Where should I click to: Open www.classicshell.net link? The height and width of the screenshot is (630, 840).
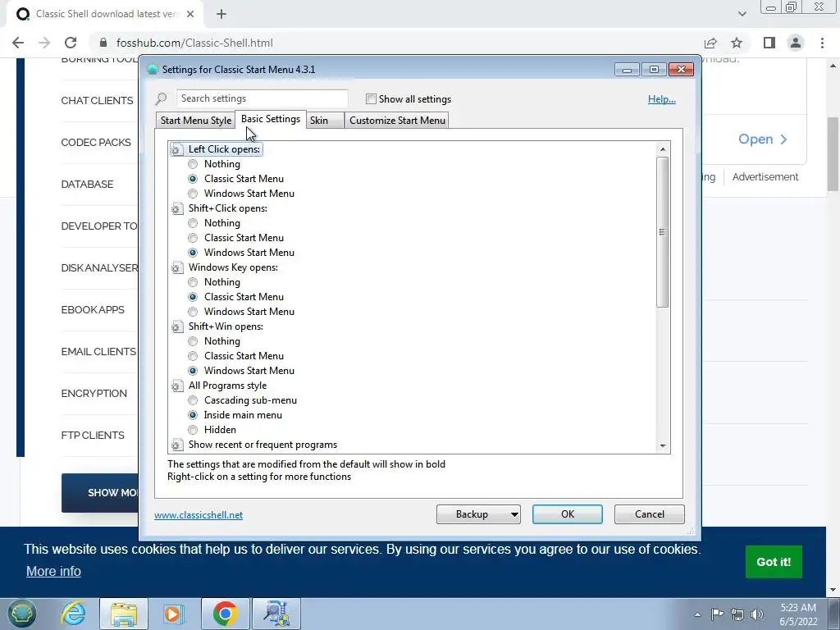click(x=199, y=515)
